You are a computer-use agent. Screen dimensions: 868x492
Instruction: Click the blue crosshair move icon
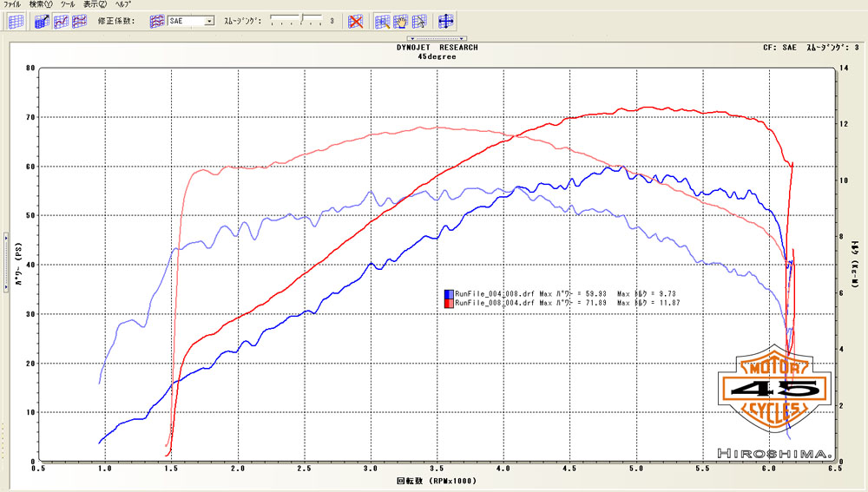(446, 21)
